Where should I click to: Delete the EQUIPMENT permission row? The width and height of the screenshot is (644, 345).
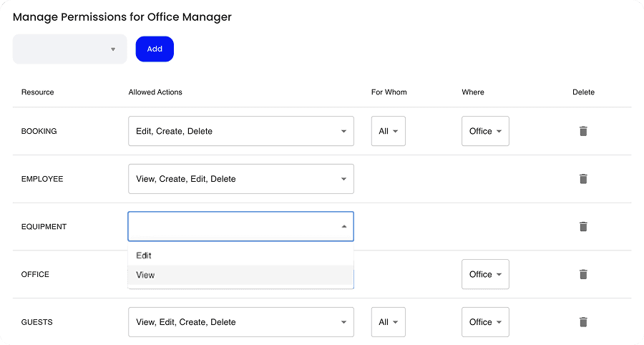[583, 226]
